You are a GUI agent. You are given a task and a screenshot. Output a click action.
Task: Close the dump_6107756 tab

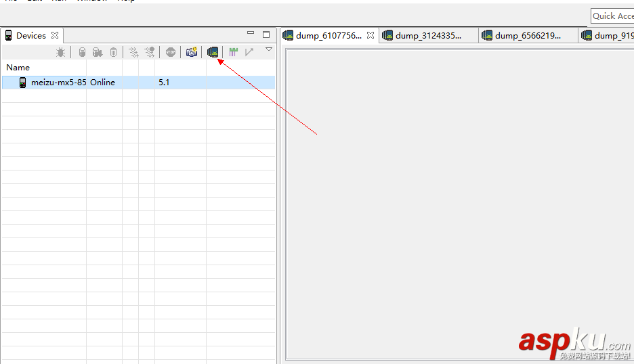click(x=371, y=35)
